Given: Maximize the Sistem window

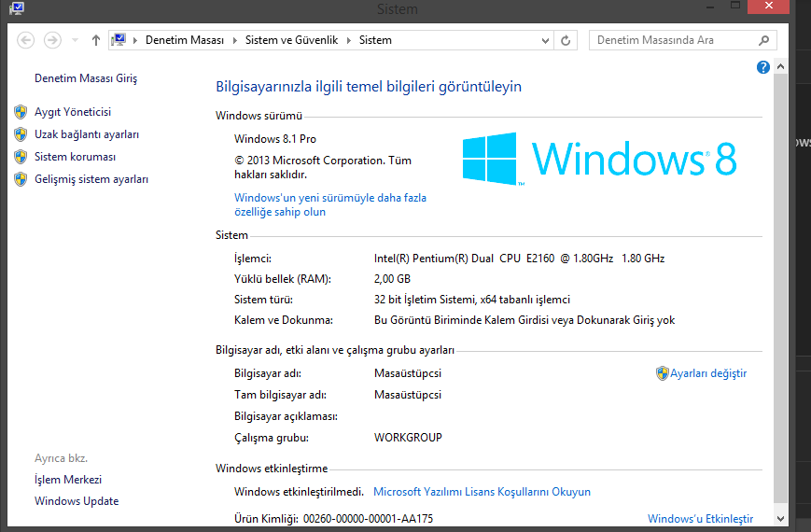Looking at the screenshot, I should tap(735, 6).
